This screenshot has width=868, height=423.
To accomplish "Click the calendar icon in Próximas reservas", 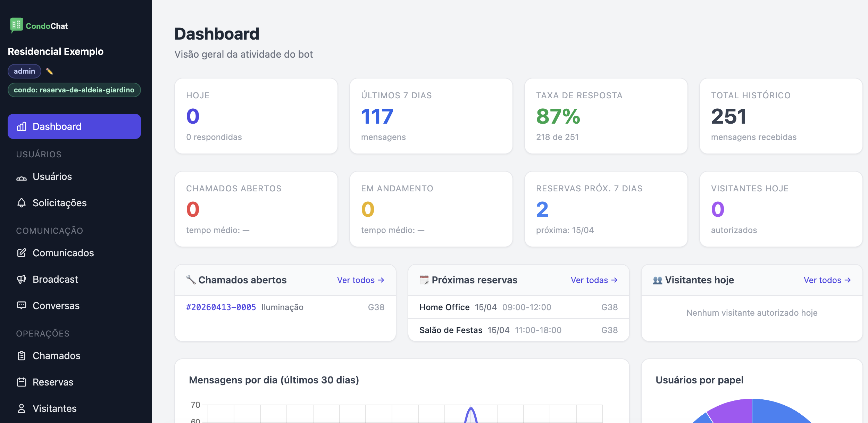I will [x=424, y=280].
